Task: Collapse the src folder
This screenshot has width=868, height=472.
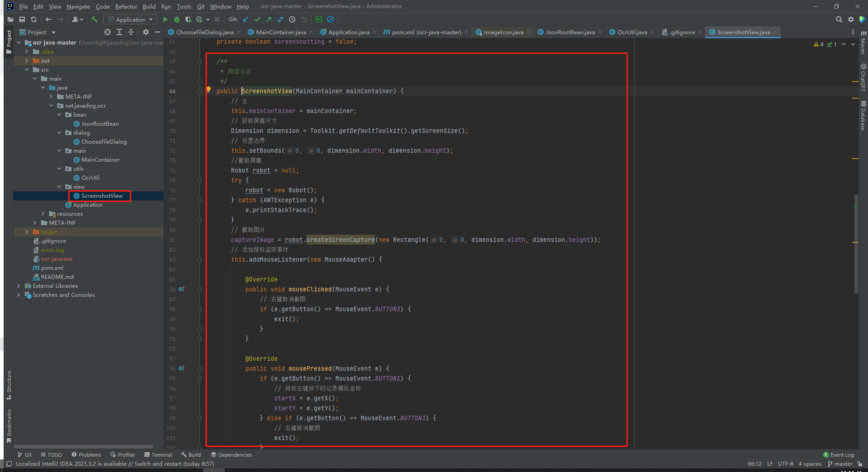Action: pyautogui.click(x=27, y=69)
